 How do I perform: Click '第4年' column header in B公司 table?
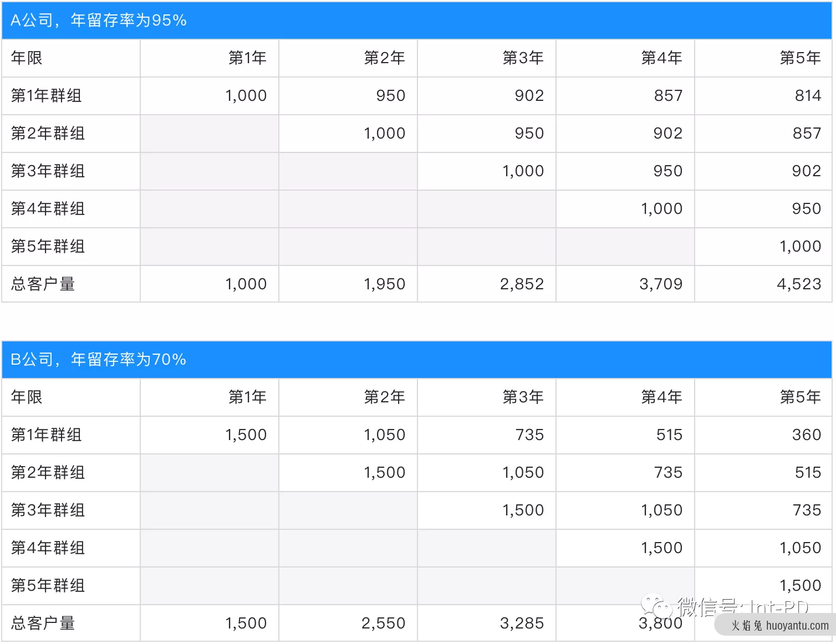pos(661,397)
